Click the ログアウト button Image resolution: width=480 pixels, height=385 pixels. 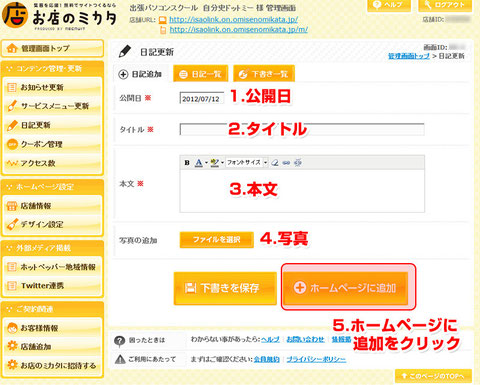pyautogui.click(x=445, y=5)
